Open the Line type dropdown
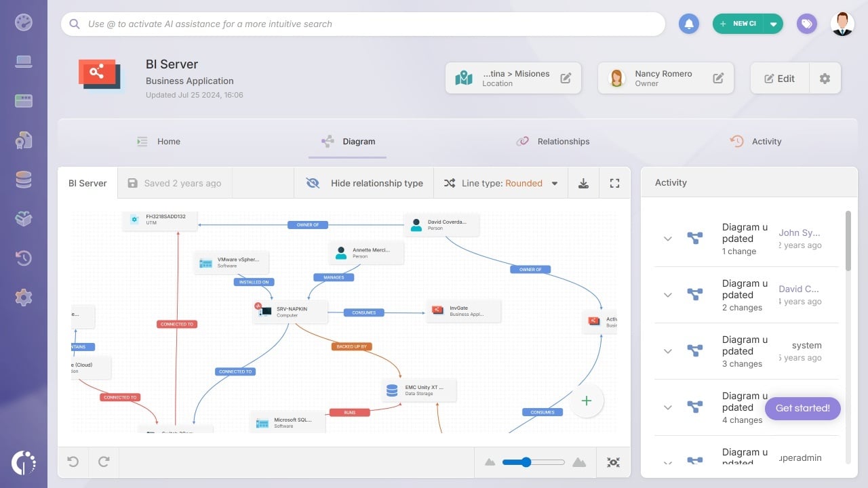This screenshot has width=868, height=488. [x=554, y=182]
